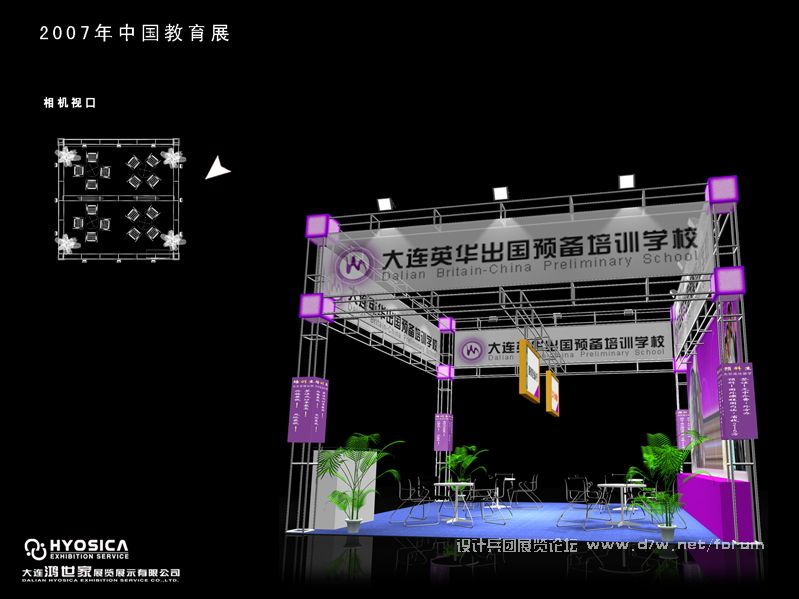This screenshot has height=599, width=799.
Task: Click the potted palm beside the white plinth
Action: (358, 481)
